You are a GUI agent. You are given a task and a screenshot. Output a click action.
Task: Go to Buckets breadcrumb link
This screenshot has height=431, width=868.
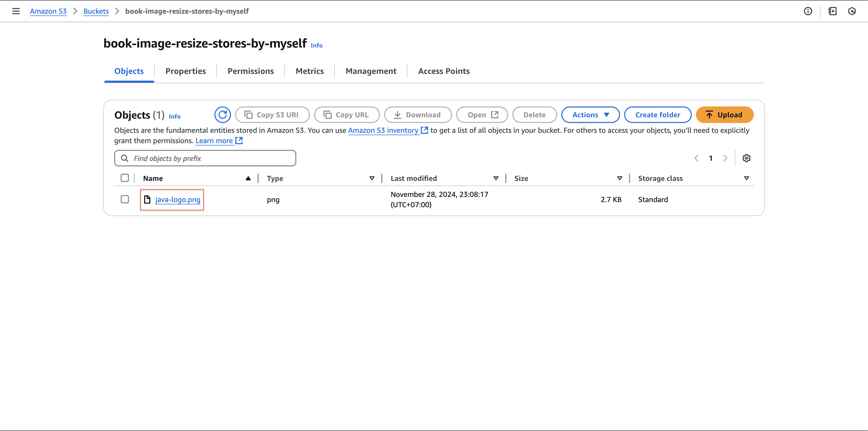96,11
